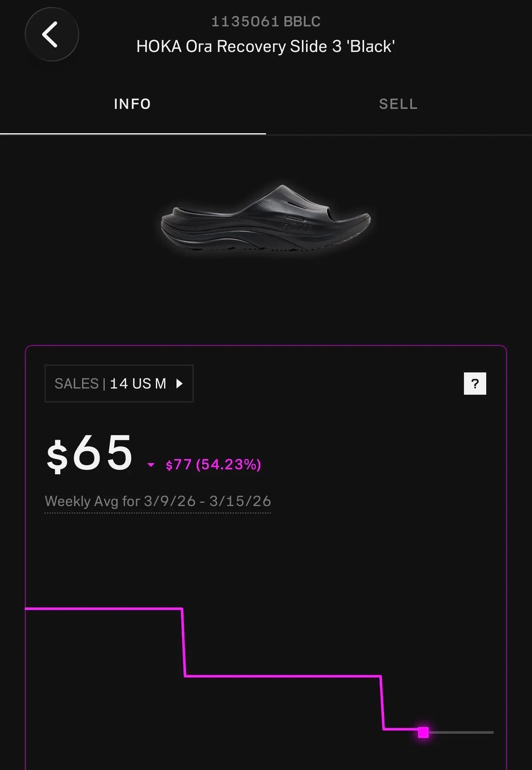Tap the $65 weekly average price
Viewport: 532px width, 770px height.
(x=90, y=453)
